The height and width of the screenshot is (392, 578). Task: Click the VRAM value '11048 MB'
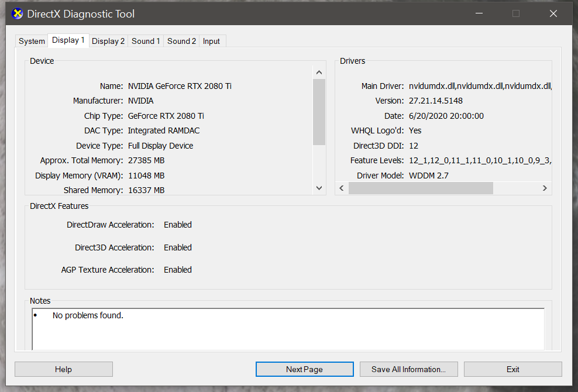(146, 176)
